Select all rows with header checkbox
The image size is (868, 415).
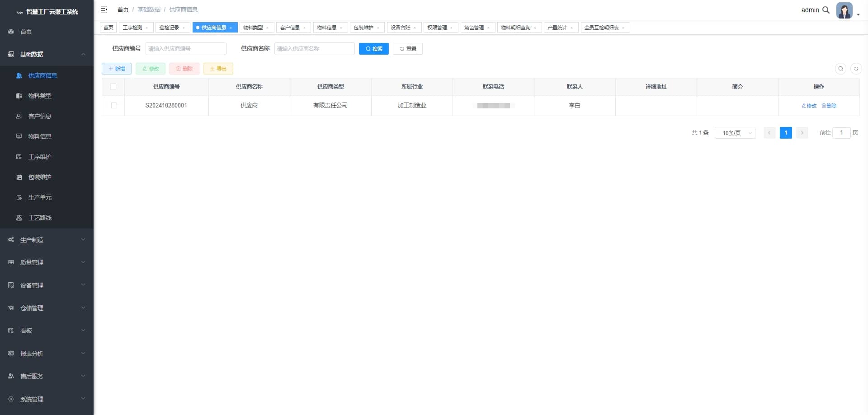pos(113,87)
